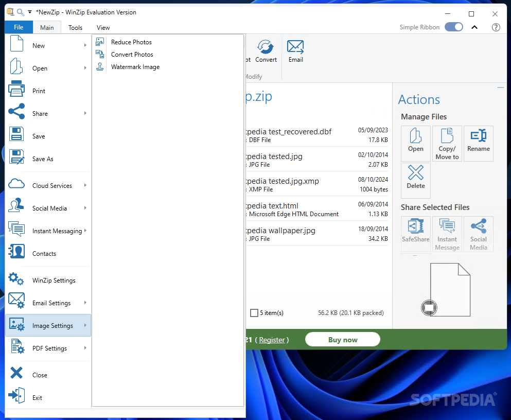Click the Open file icon in File menu
The image size is (511, 420).
16,66
